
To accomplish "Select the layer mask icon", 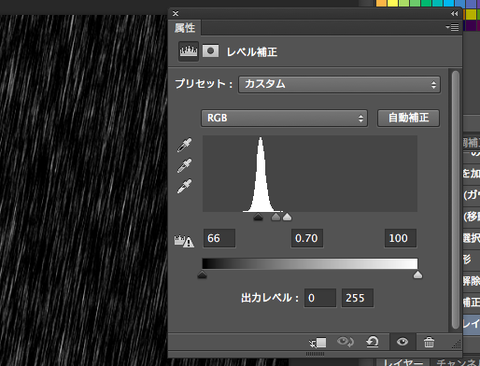I will pyautogui.click(x=211, y=51).
